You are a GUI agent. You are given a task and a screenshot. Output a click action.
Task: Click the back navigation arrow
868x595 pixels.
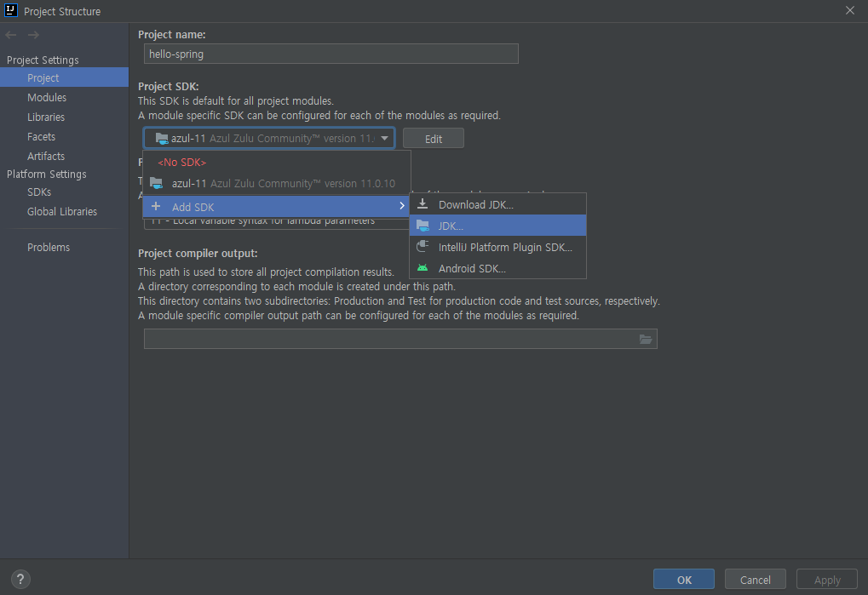pyautogui.click(x=10, y=35)
